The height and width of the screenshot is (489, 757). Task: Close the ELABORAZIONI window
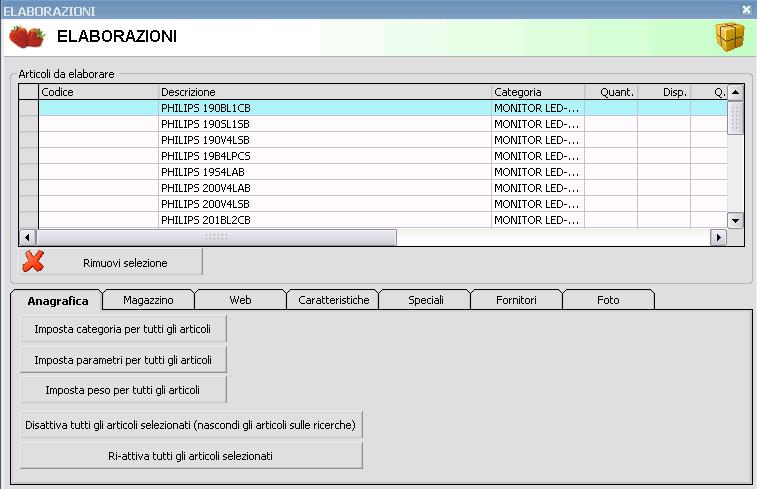746,9
